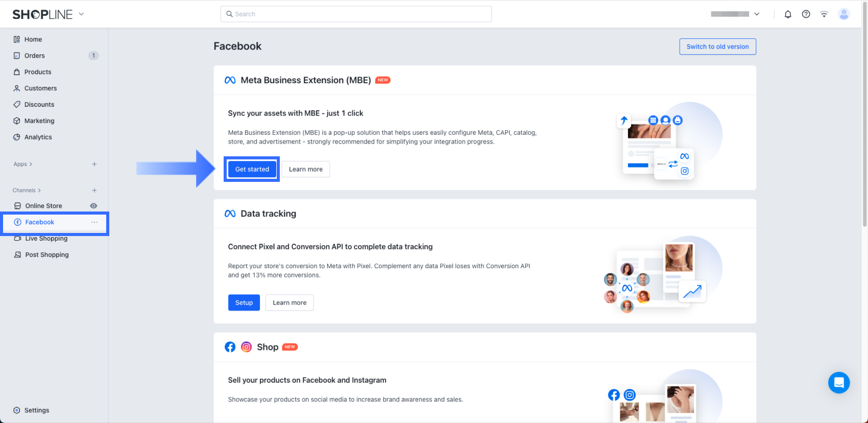Click the wifi signal status icon
Viewport: 868px width, 423px height.
pyautogui.click(x=824, y=14)
